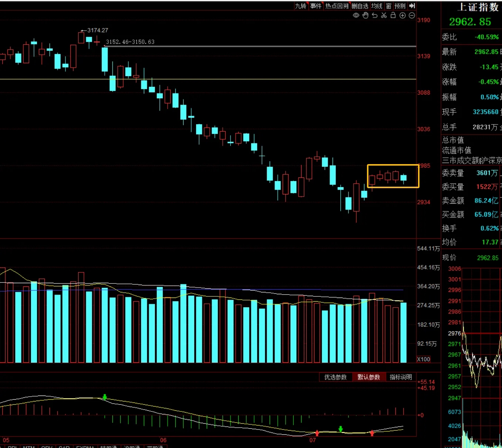This screenshot has height=448, width=502.
Task: Open 热点回溯 hot spot review
Action: coord(337,6)
